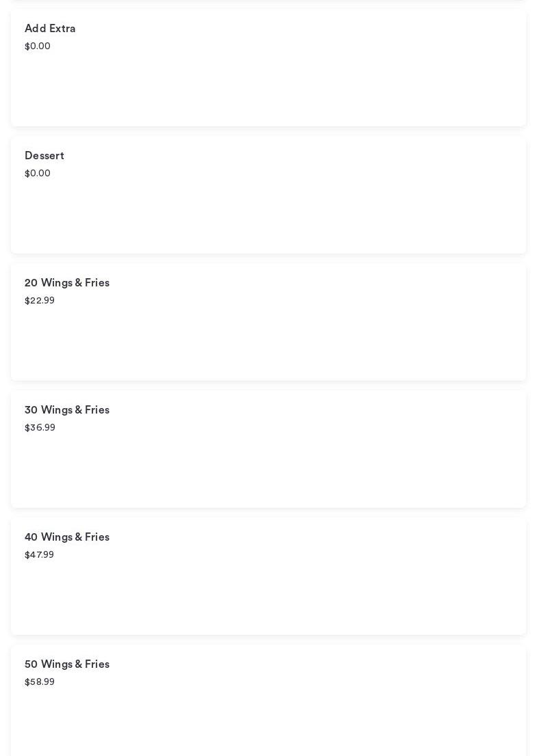Open the Add Extra menu item
The width and height of the screenshot is (537, 756).
pos(50,29)
